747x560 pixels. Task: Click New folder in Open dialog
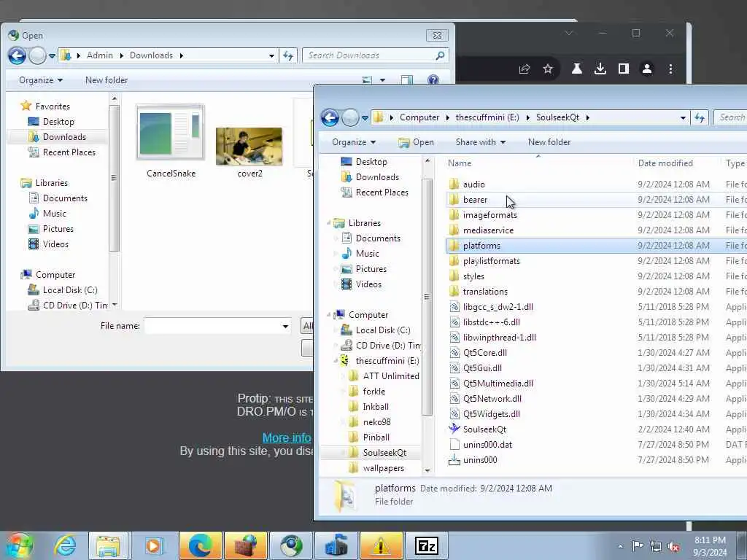[x=107, y=80]
